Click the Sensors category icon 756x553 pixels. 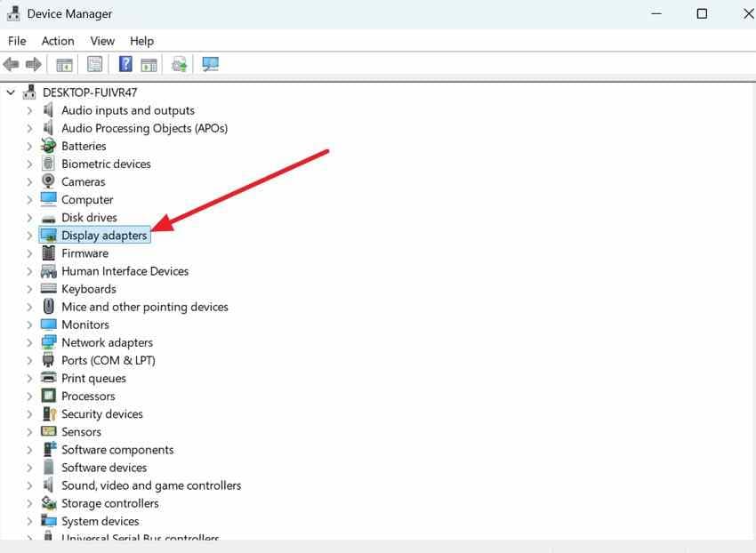(49, 431)
